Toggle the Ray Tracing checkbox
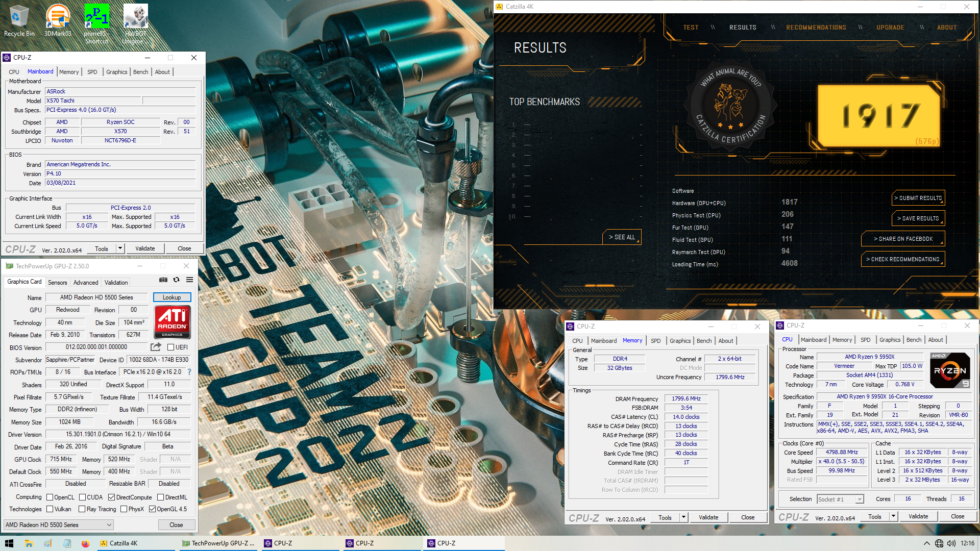The height and width of the screenshot is (551, 980). [82, 509]
